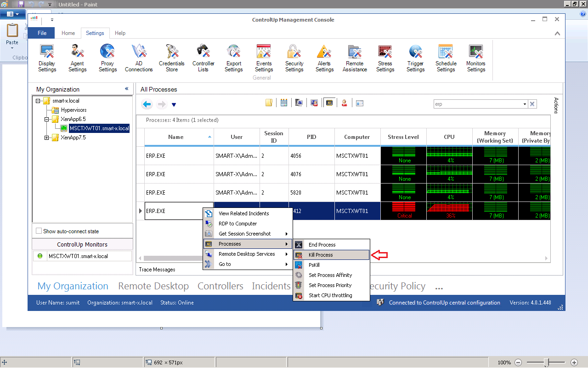Expand the XenApp7.5 folder
Viewport: 588px width, 368px height.
tap(47, 138)
